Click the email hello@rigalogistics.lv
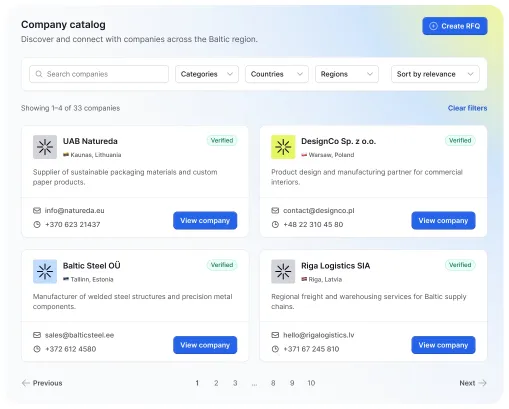The height and width of the screenshot is (409, 509). point(319,335)
